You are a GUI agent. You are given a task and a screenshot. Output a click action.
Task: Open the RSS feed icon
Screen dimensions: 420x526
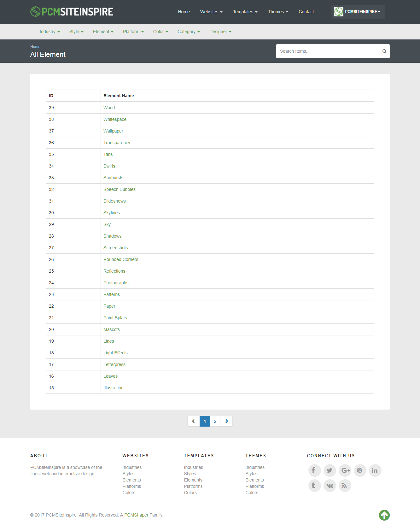coord(345,486)
